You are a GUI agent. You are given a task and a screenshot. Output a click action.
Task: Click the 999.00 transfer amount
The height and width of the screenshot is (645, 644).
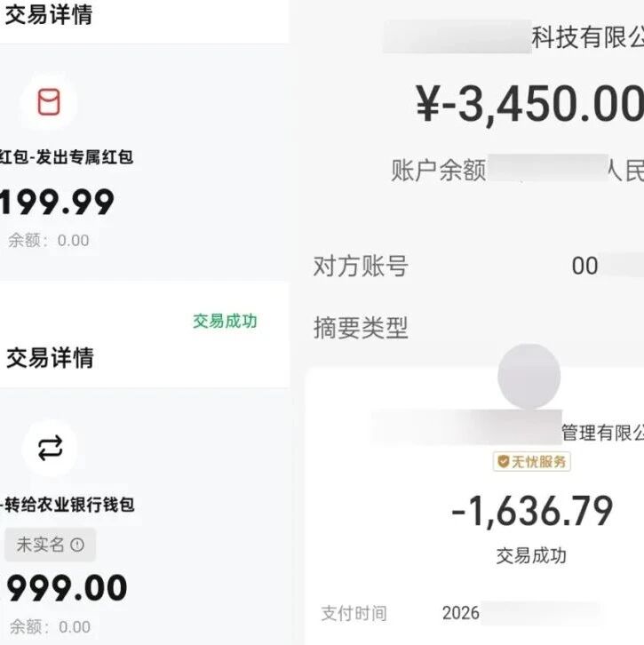point(67,588)
